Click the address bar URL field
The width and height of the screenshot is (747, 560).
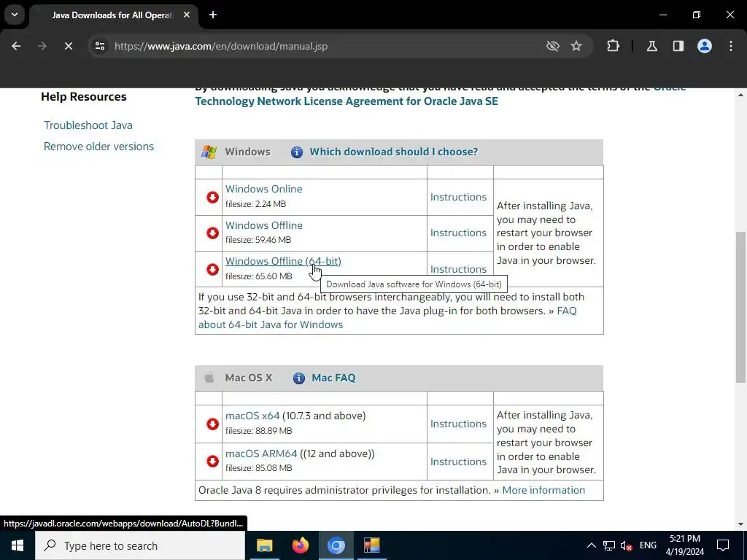tap(221, 46)
